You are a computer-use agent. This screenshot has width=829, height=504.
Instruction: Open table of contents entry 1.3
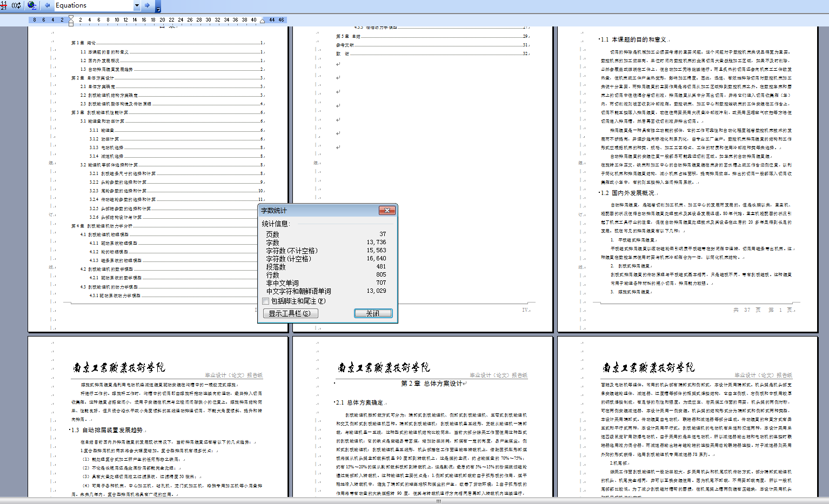(172, 69)
